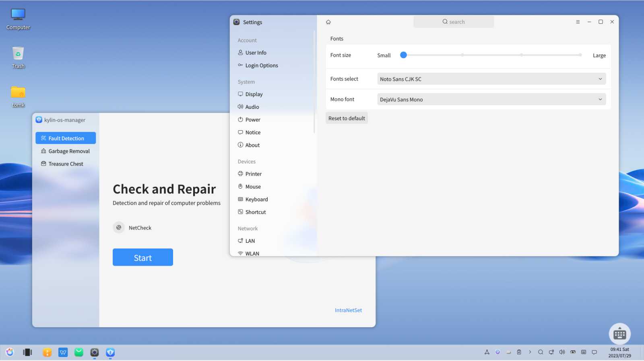Click the kylin-os-manager title shield icon
The image size is (644, 361).
point(39,120)
